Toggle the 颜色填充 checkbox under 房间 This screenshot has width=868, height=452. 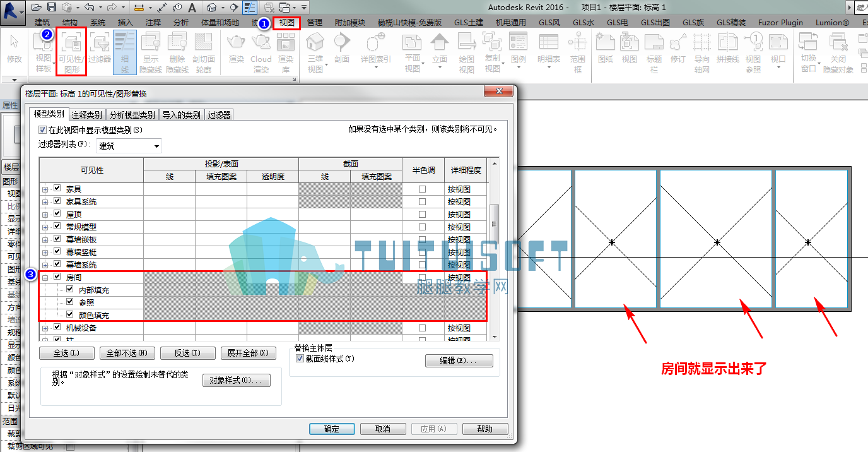coord(70,315)
